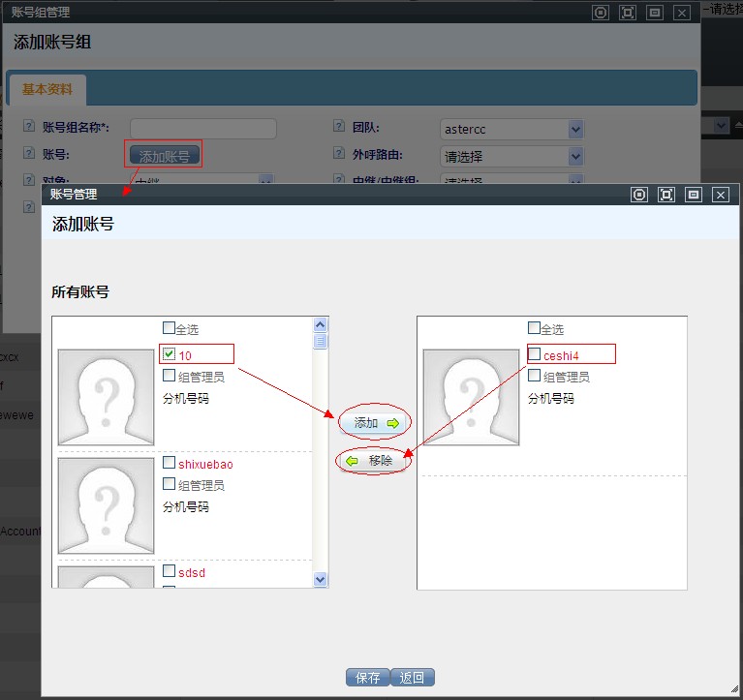
Task: Click avatar placeholder for ceshi4
Action: (471, 397)
